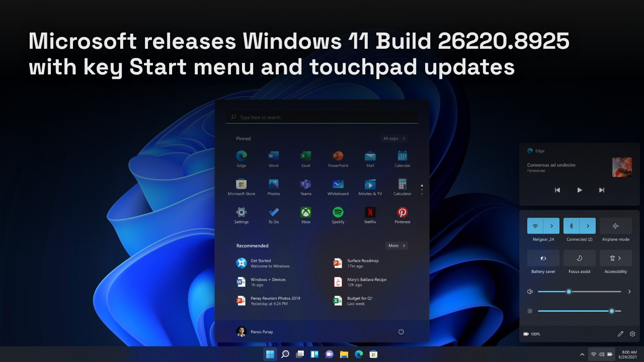Open the Photos app

(x=274, y=187)
